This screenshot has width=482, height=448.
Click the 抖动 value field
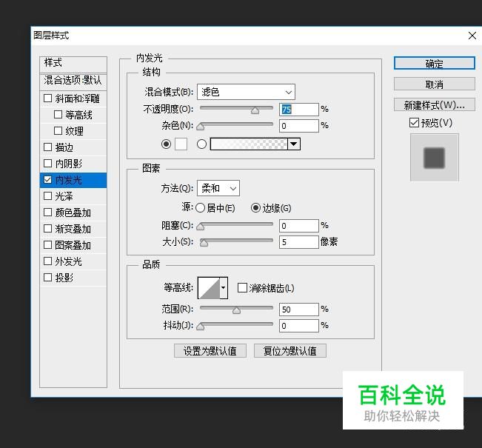pyautogui.click(x=299, y=326)
